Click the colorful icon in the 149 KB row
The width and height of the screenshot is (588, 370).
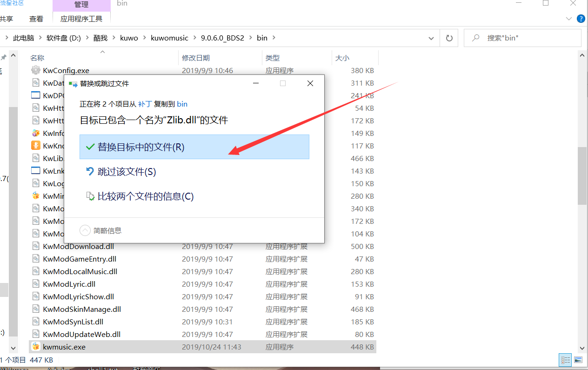[x=36, y=133]
